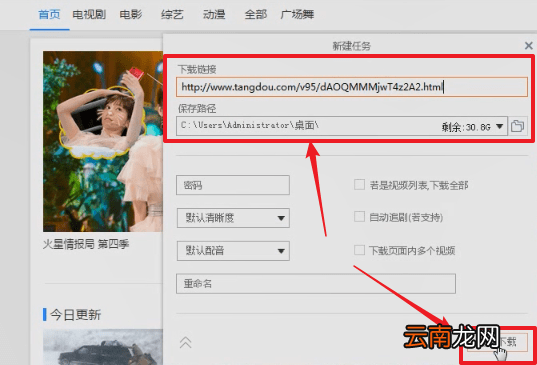Tick 下载页面内多个视频 checkbox
The height and width of the screenshot is (365, 537).
(x=359, y=250)
